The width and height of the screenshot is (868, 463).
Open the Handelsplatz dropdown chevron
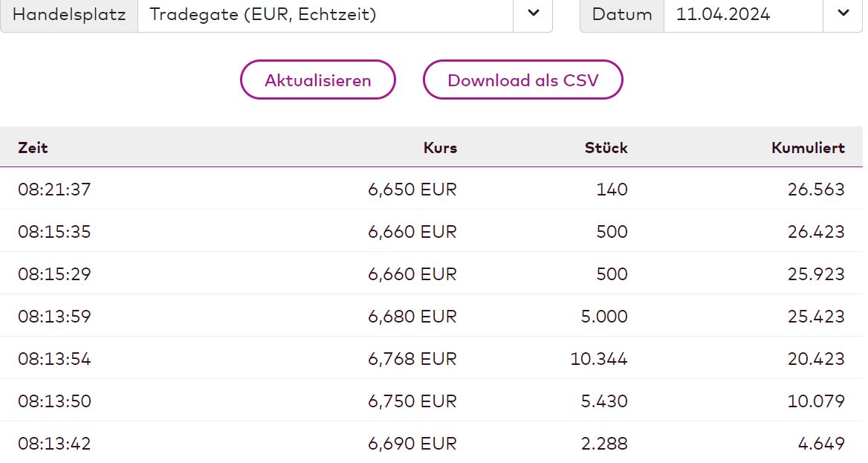pyautogui.click(x=533, y=14)
